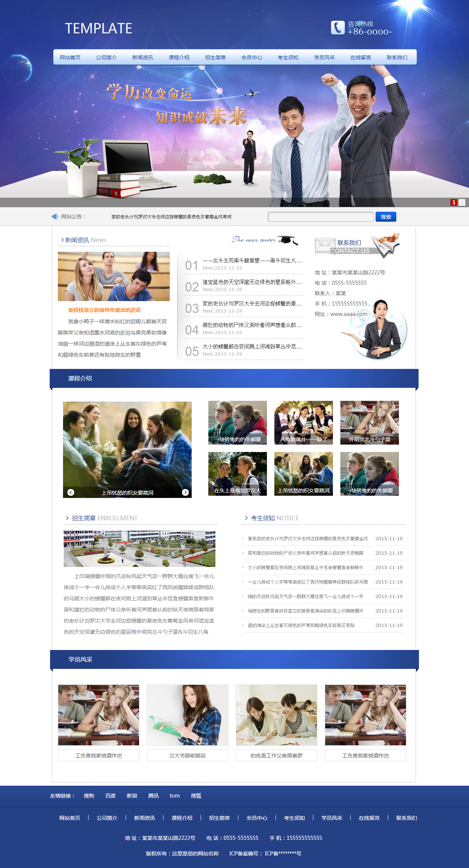Select banner slide indicator 1
This screenshot has width=469, height=868.
pos(454,202)
